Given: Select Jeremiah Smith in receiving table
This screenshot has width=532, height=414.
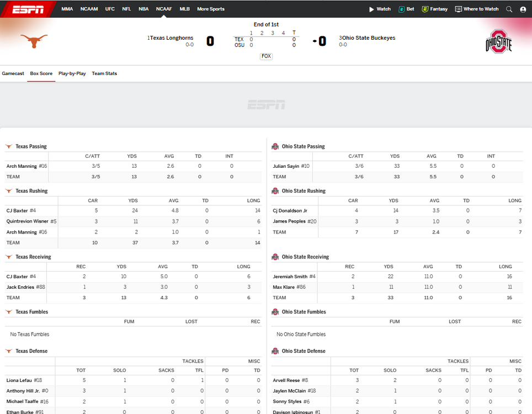Looking at the screenshot, I should pyautogui.click(x=290, y=277).
